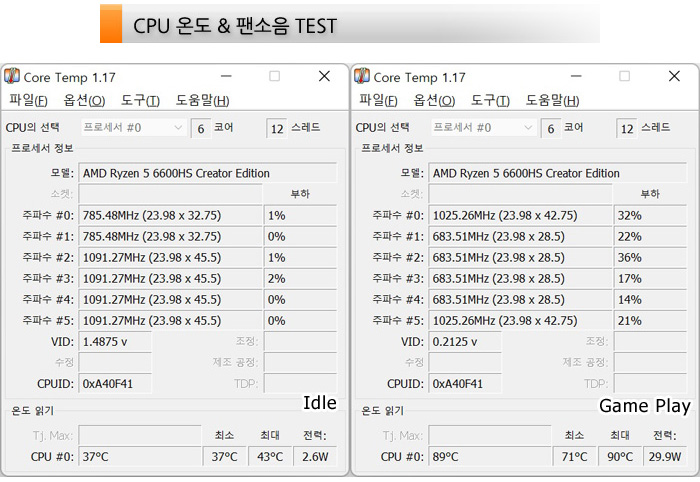This screenshot has height=482, width=700.
Task: Click 17% load of core #3 in Game Play window
Action: point(650,278)
